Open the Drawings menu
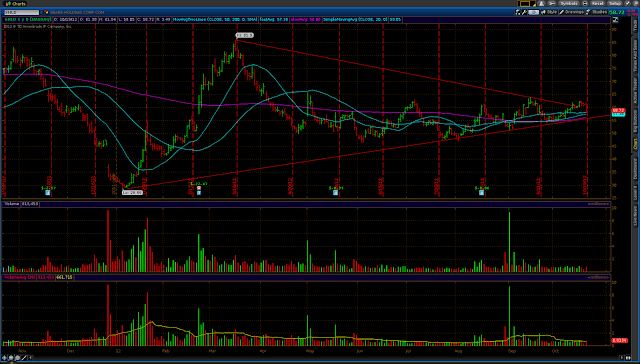This screenshot has height=364, width=640. (571, 12)
